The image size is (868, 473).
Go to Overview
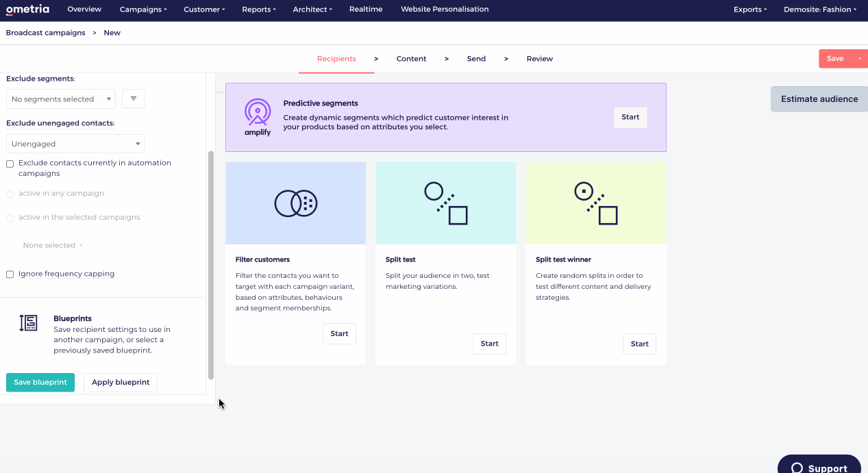point(84,10)
